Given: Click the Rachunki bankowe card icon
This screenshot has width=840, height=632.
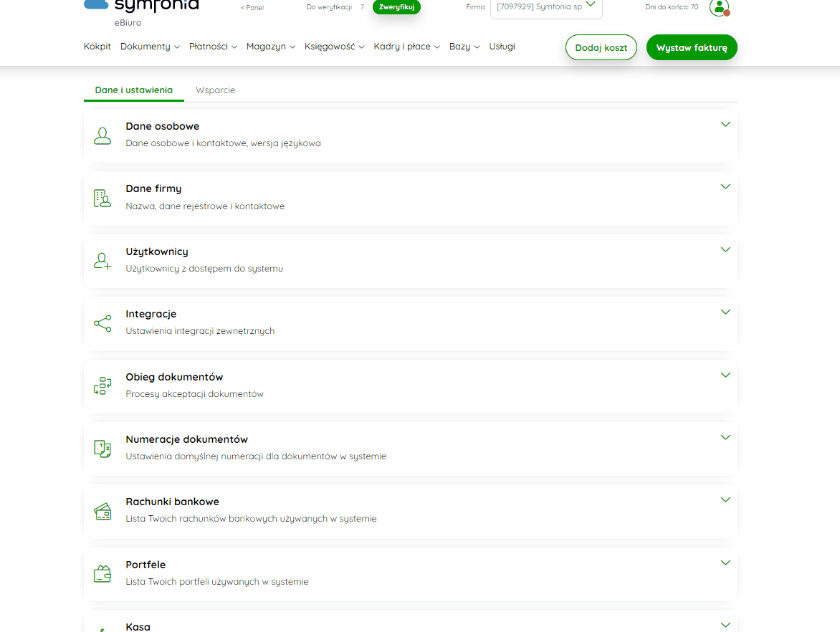Looking at the screenshot, I should pos(102,512).
